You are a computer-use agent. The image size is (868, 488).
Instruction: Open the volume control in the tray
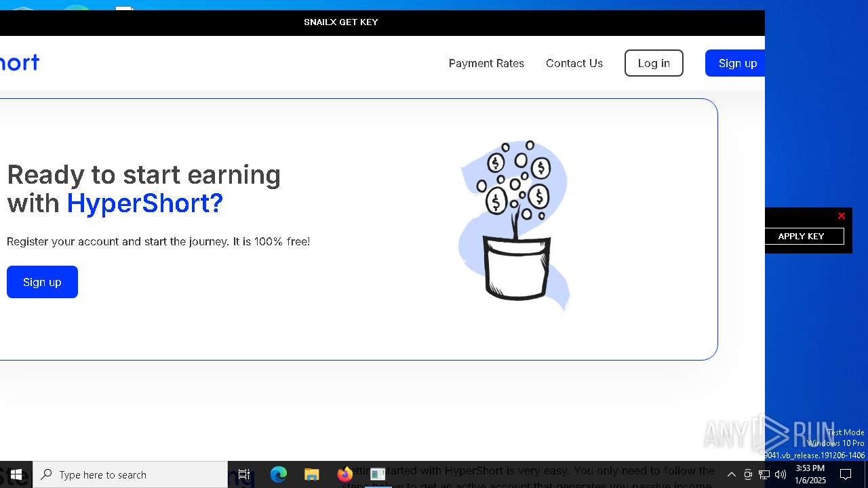pos(781,474)
